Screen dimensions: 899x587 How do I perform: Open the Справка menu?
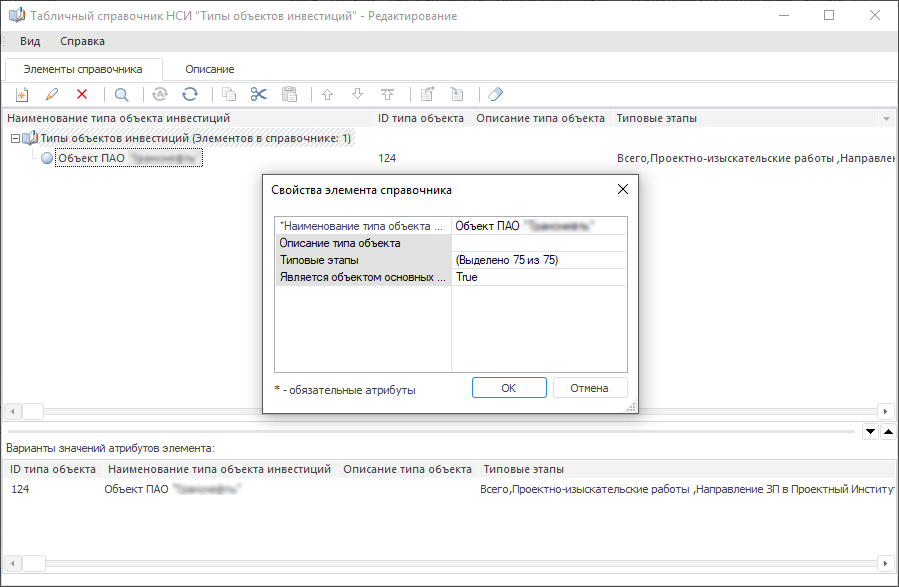83,41
